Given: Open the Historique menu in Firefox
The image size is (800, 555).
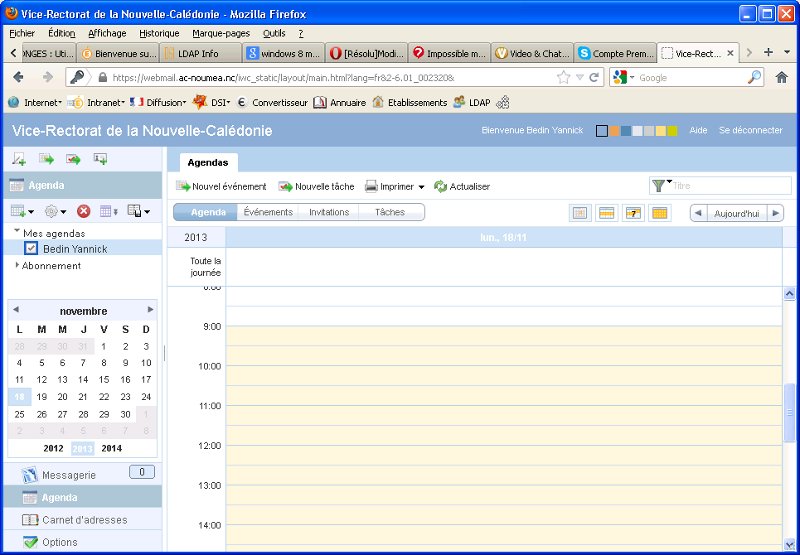Looking at the screenshot, I should pos(159,33).
